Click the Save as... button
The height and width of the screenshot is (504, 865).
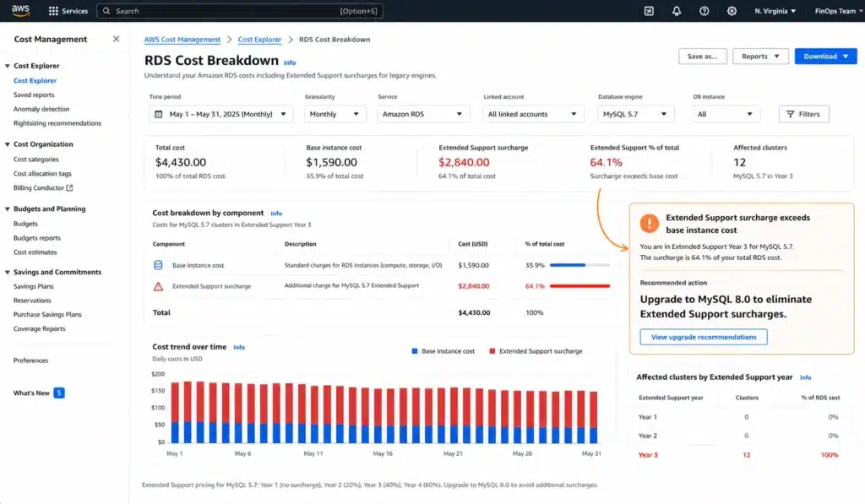pos(702,57)
